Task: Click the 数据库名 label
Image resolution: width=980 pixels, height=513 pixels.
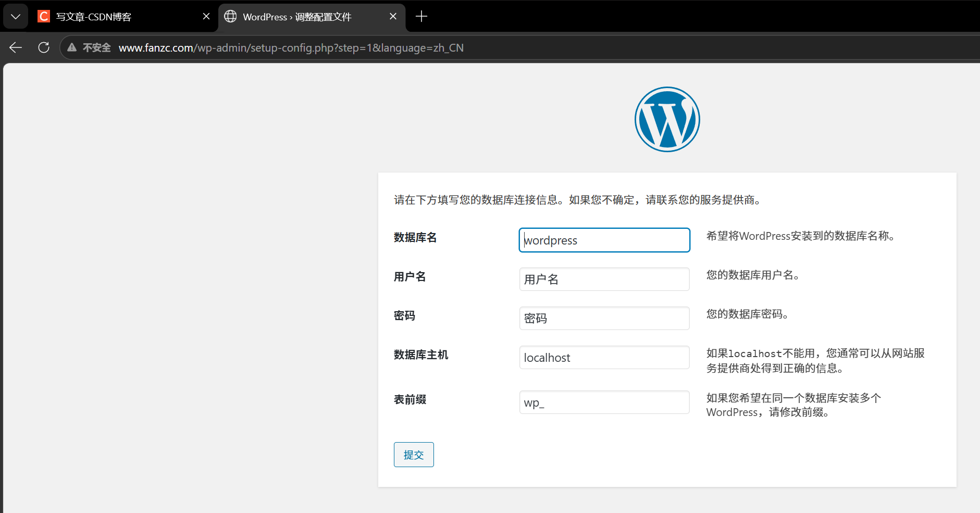Action: coord(415,238)
